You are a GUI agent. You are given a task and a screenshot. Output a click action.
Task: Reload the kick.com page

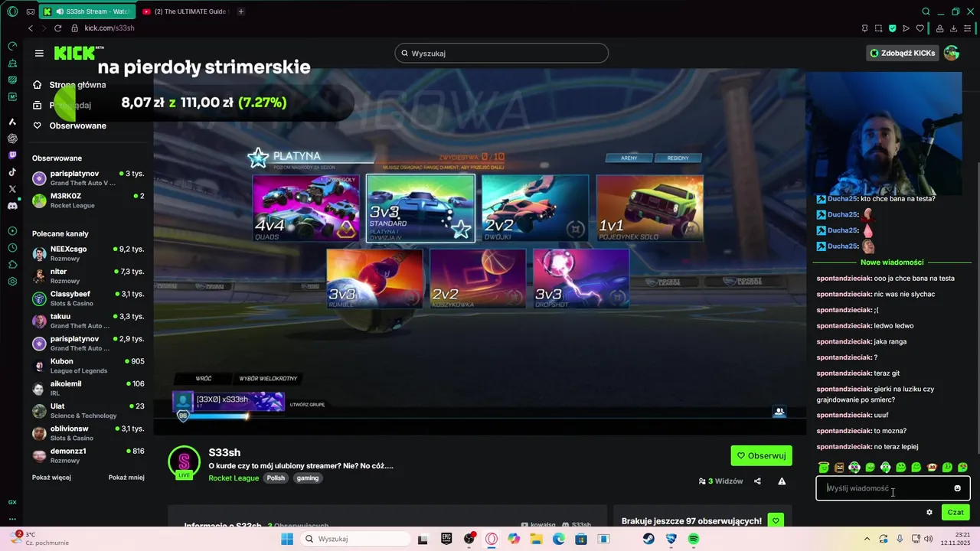[57, 28]
